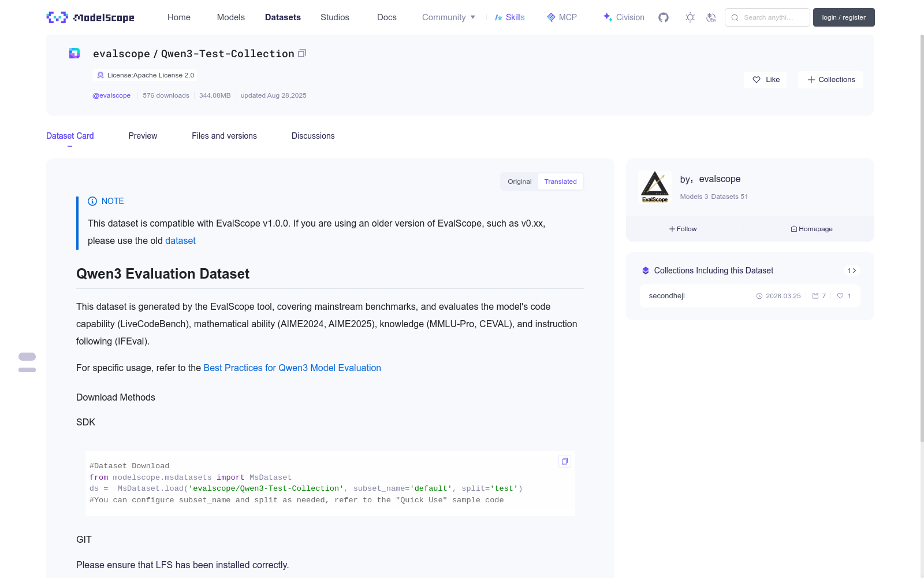
Task: Toggle the light/dark theme sun icon
Action: [x=690, y=17]
